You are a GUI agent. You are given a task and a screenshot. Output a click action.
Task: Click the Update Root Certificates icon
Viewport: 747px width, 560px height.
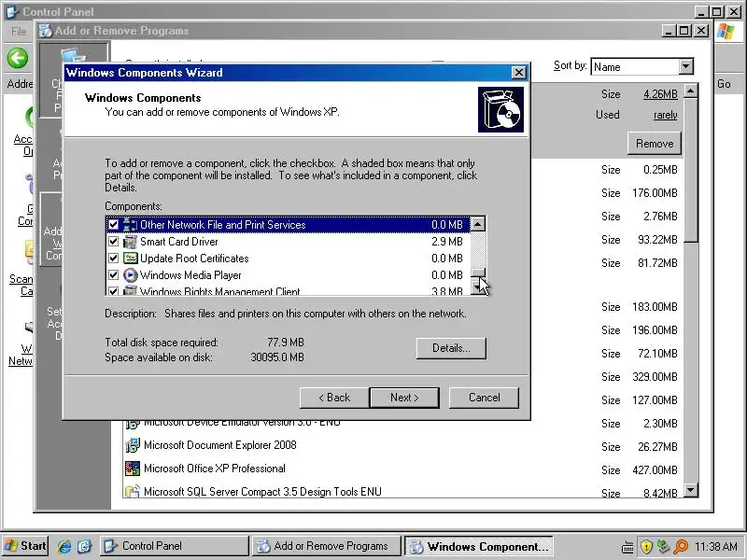(x=130, y=259)
